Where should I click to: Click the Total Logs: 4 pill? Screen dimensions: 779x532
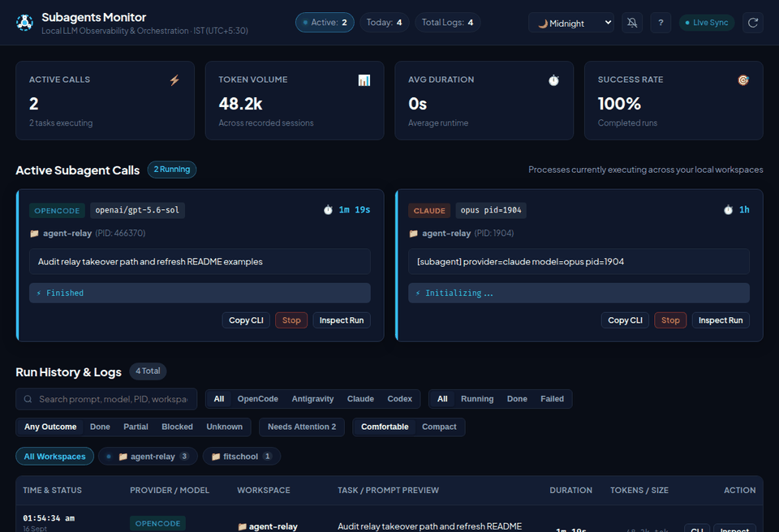coord(447,23)
